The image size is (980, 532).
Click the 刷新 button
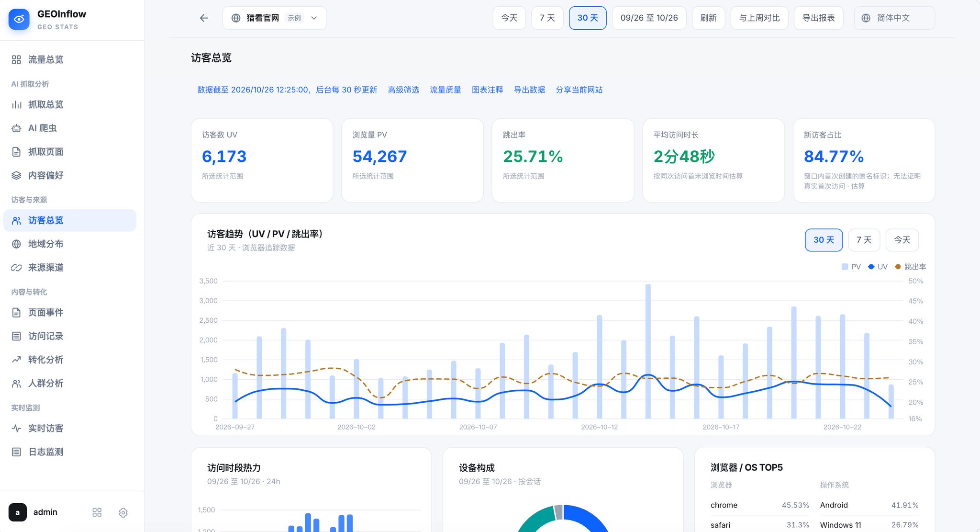coord(708,18)
